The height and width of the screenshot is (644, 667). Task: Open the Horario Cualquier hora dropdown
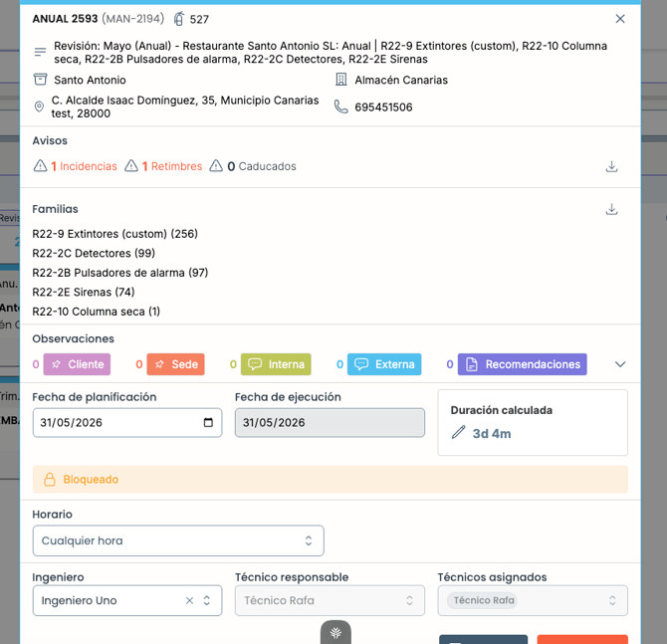point(178,540)
